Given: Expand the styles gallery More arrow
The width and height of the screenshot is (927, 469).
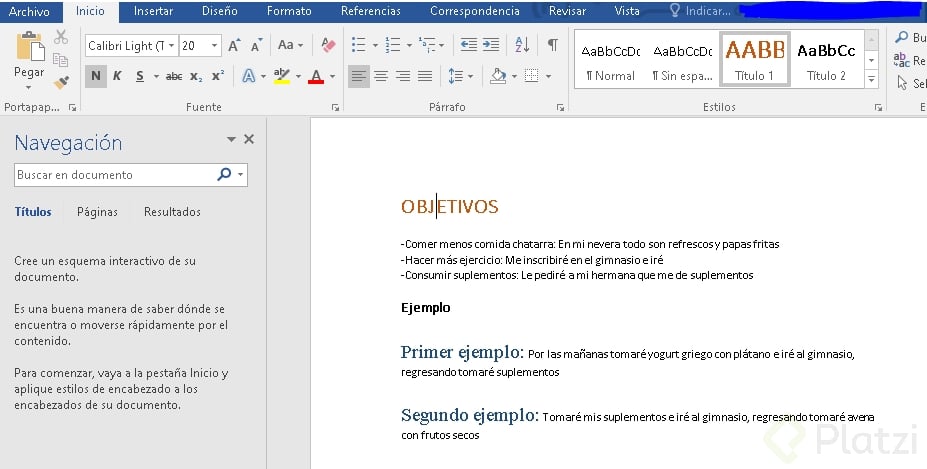Looking at the screenshot, I should pos(871,79).
